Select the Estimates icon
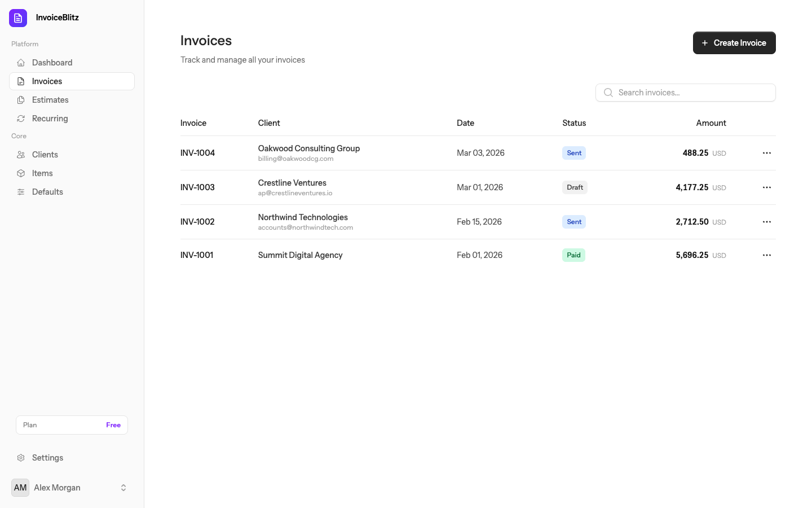Screen dimensions: 812x508 21,99
